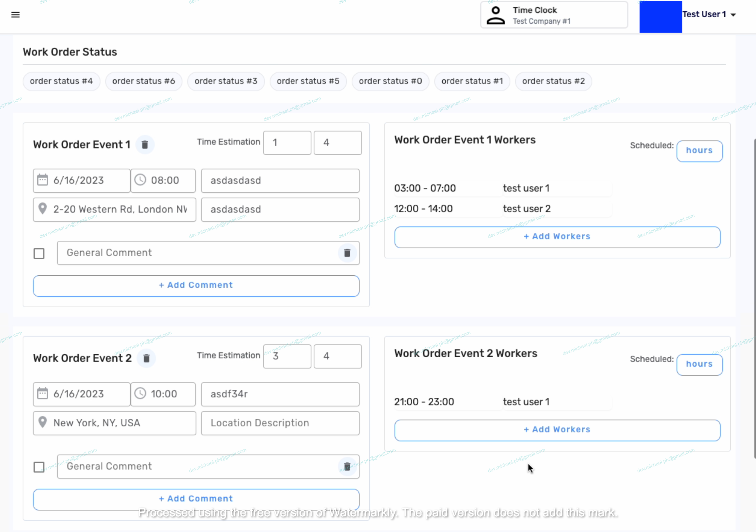Open Event 1 Scheduled hours selector
Viewport: 756px width, 532px height.
[x=699, y=151]
